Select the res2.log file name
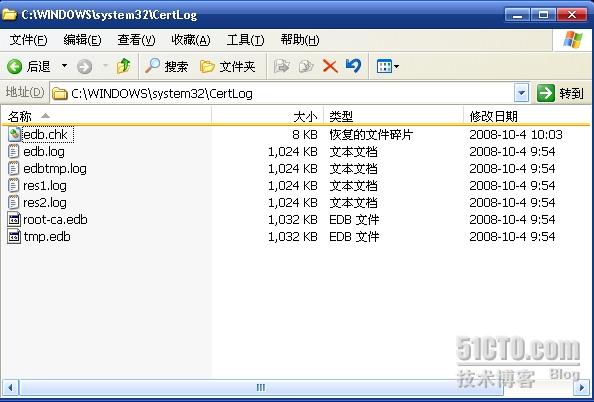Viewport: 594px width, 402px height. [45, 203]
